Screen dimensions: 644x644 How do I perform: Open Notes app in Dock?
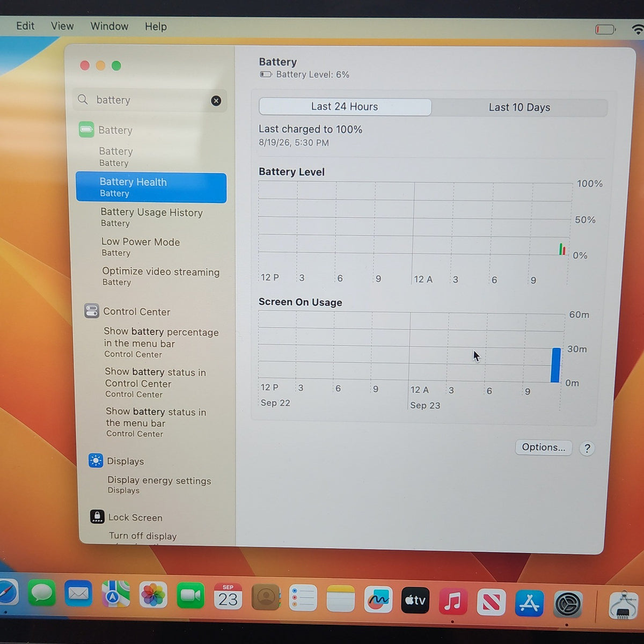click(x=341, y=598)
